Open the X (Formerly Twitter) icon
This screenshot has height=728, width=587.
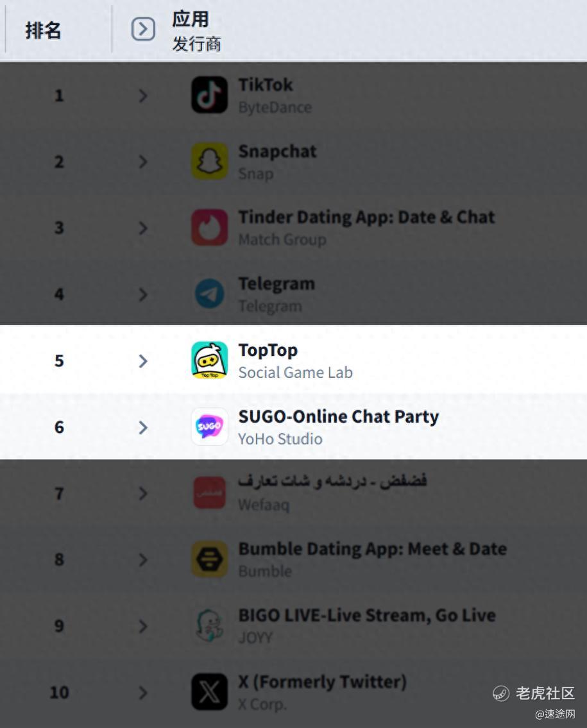click(209, 692)
